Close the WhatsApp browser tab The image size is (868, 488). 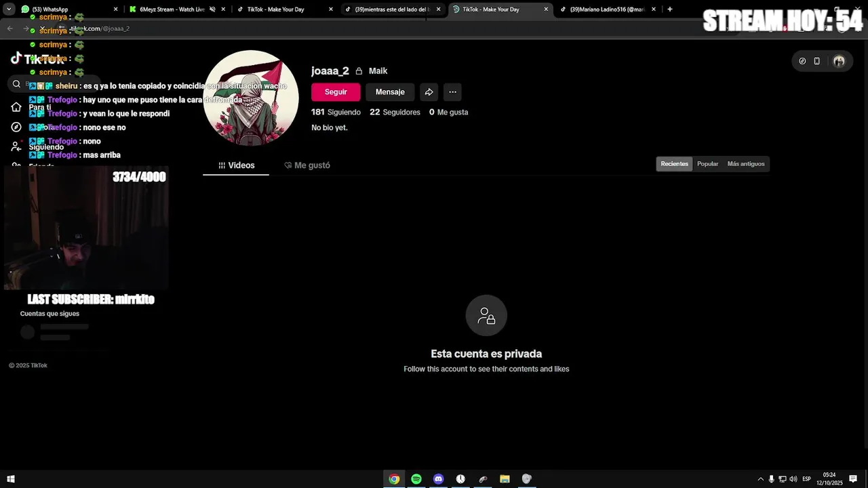pos(115,9)
